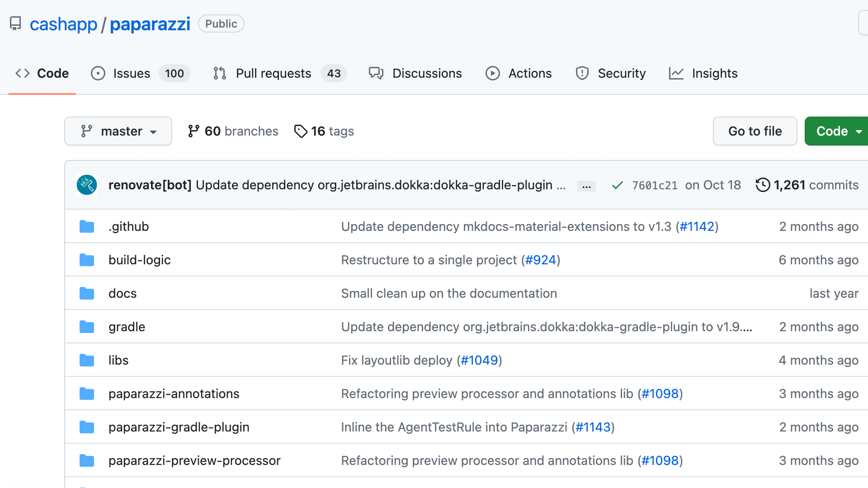The height and width of the screenshot is (488, 868).
Task: Open commit history via clock icon
Action: point(763,185)
